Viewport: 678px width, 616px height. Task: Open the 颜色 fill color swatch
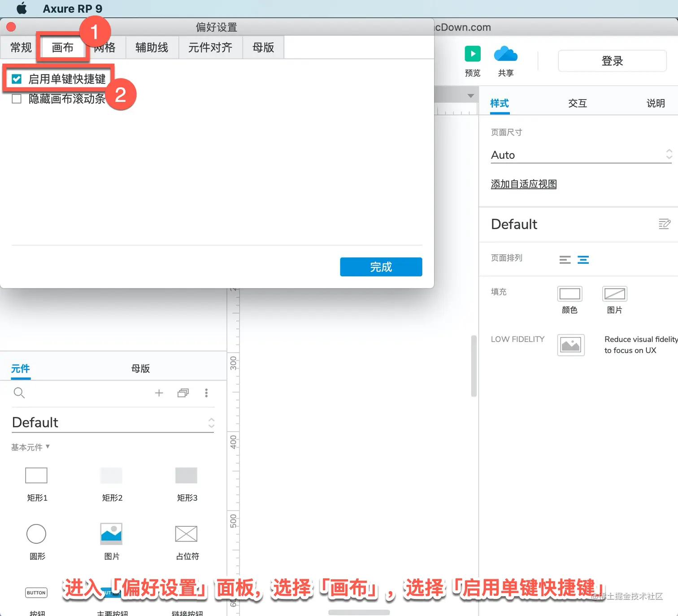click(x=569, y=294)
